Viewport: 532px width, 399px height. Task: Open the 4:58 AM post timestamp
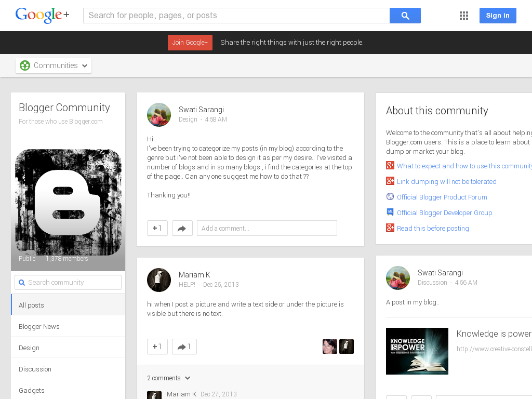pos(216,119)
